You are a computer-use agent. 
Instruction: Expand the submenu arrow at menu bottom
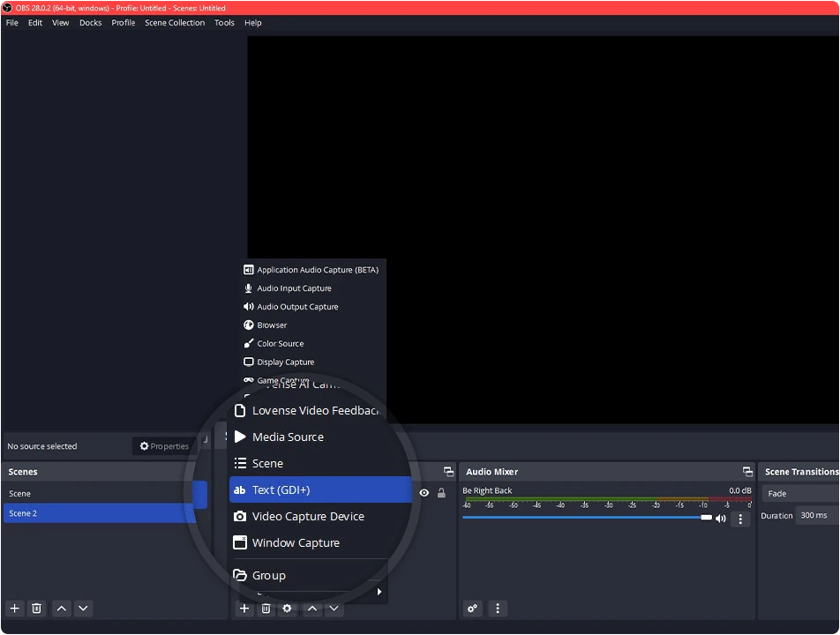point(379,592)
